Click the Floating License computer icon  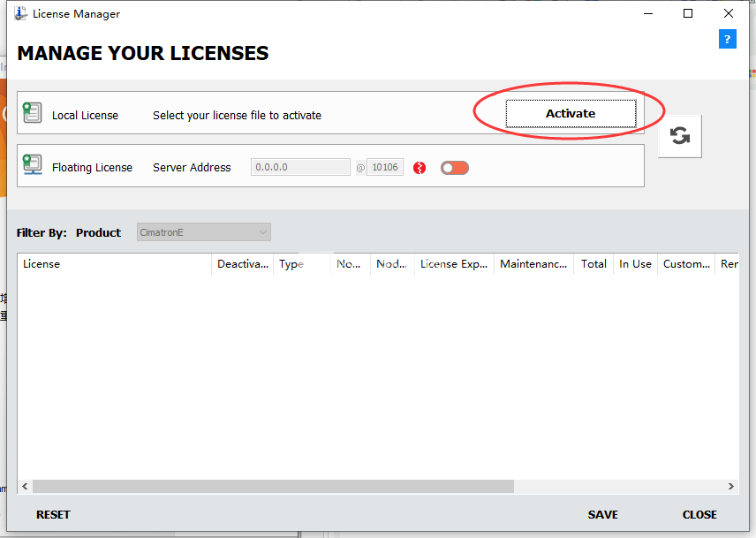[x=33, y=165]
